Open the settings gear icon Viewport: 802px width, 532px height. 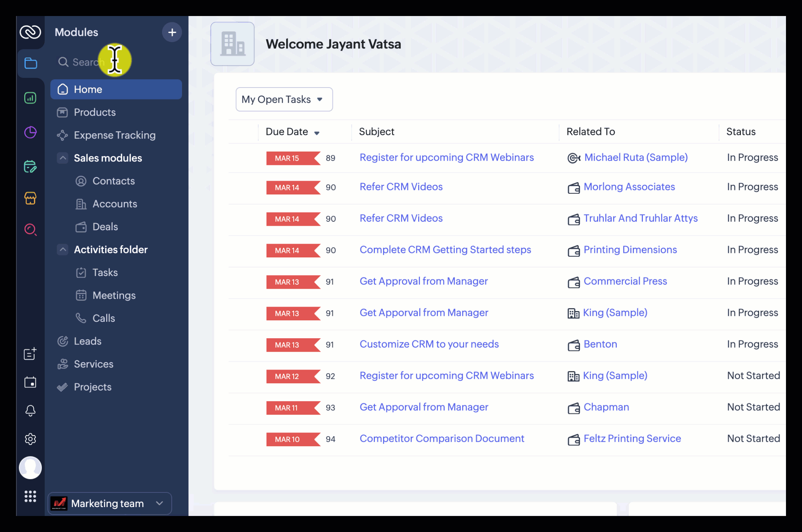click(x=30, y=439)
